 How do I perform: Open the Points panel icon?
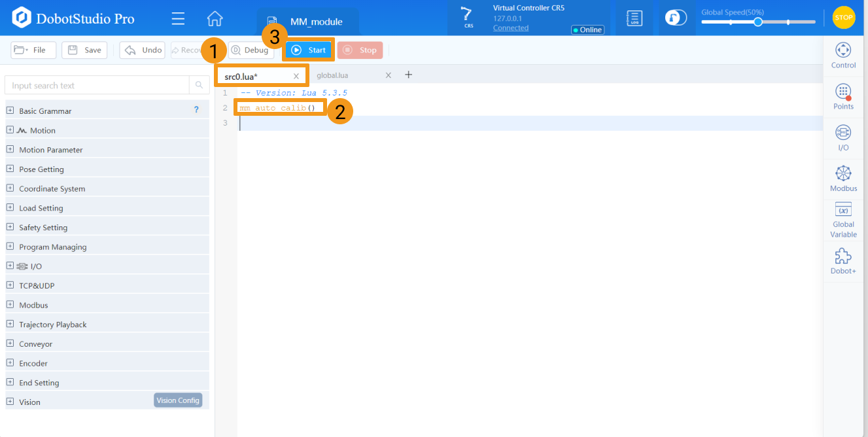pos(844,97)
